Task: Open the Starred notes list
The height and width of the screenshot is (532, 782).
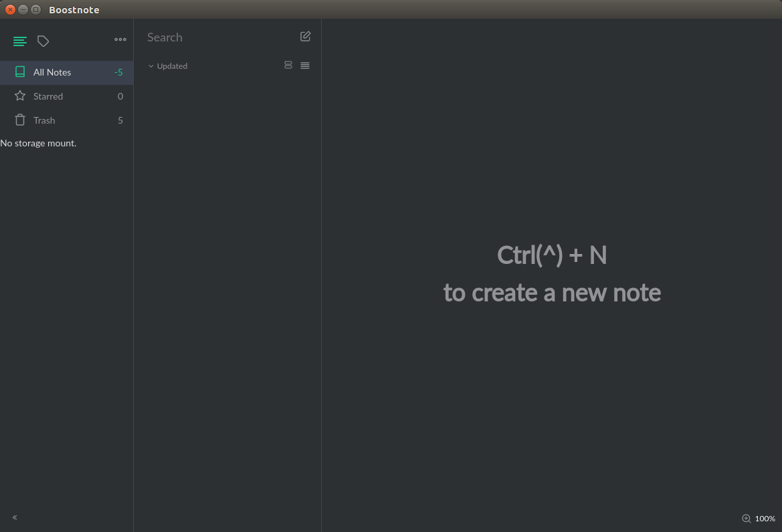Action: [x=66, y=96]
